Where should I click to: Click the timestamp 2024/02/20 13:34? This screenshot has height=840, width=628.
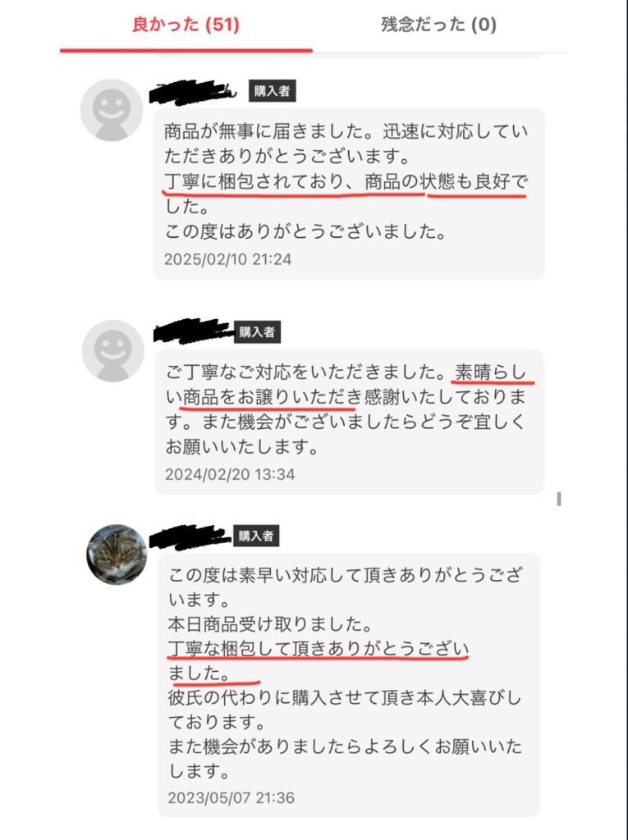point(230,474)
